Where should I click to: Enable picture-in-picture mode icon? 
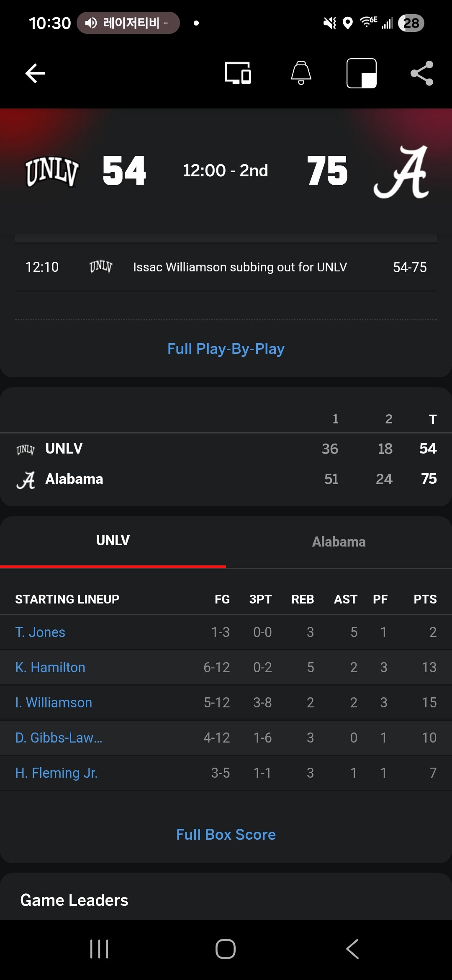coord(362,74)
